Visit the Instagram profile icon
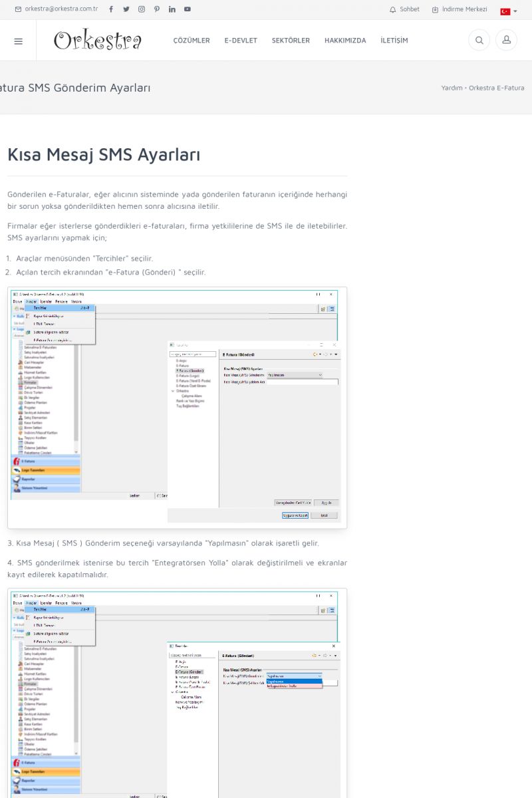The width and height of the screenshot is (532, 798). (142, 9)
